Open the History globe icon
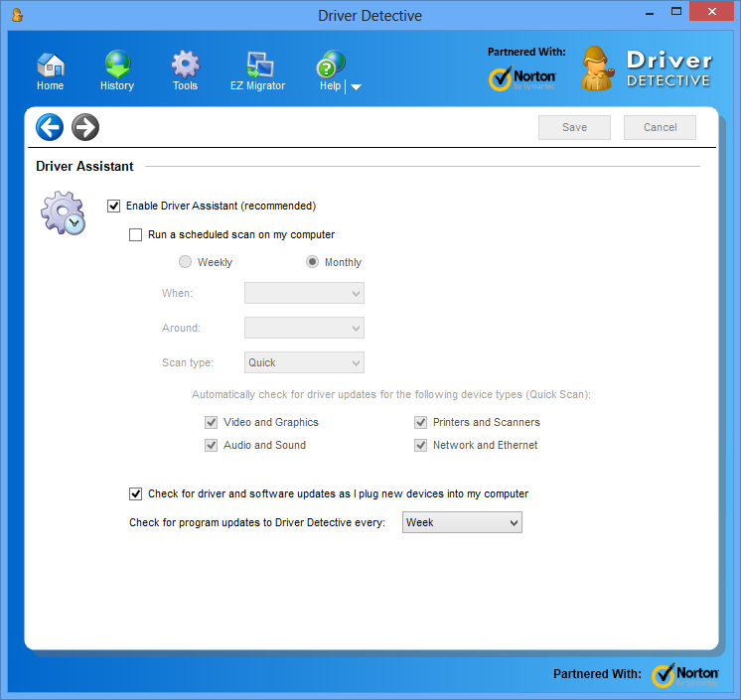741x700 pixels. [x=117, y=64]
